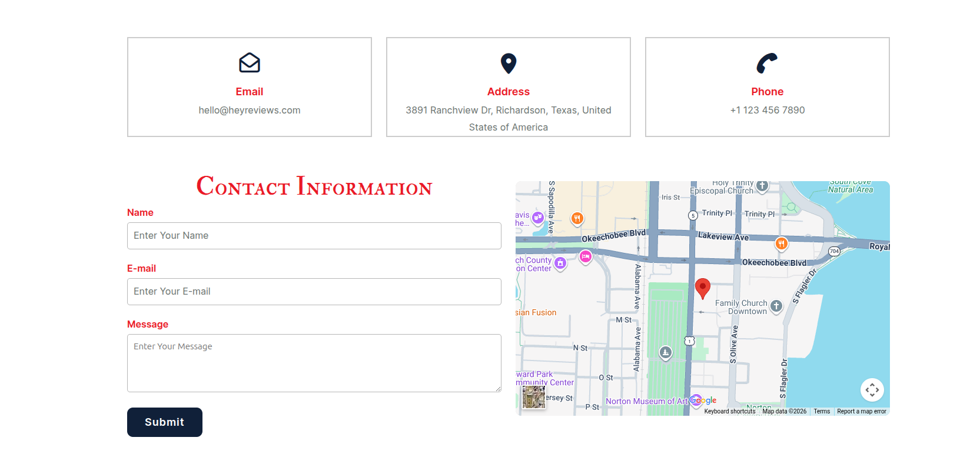Screen dimensions: 980x474
Task: Click restaurant marker beside S Sapodilla Ave
Action: (x=577, y=219)
